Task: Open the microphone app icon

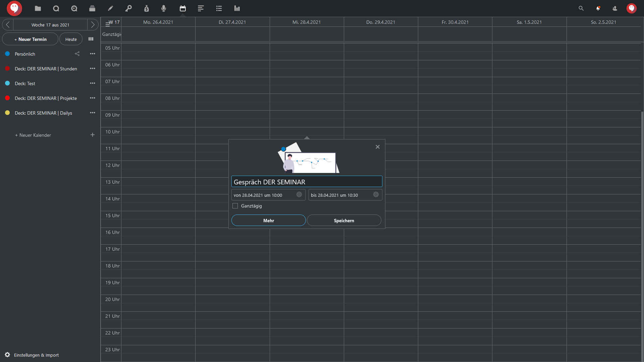Action: click(164, 8)
